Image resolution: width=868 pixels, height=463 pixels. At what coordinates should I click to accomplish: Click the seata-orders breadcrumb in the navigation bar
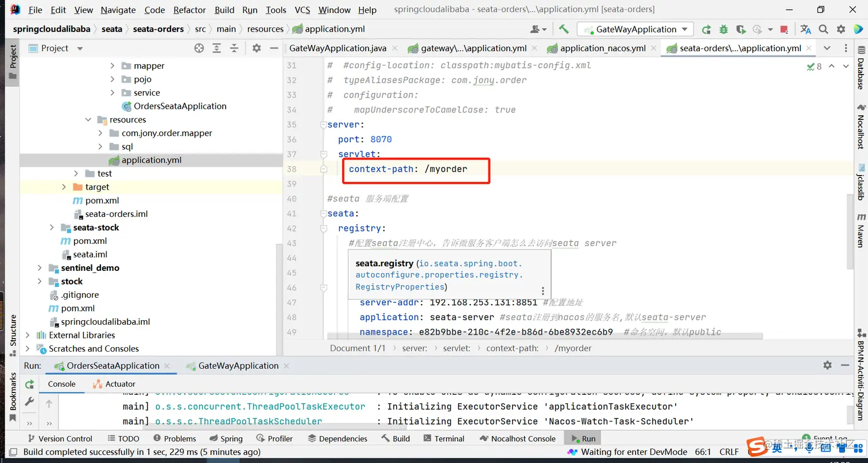click(158, 29)
